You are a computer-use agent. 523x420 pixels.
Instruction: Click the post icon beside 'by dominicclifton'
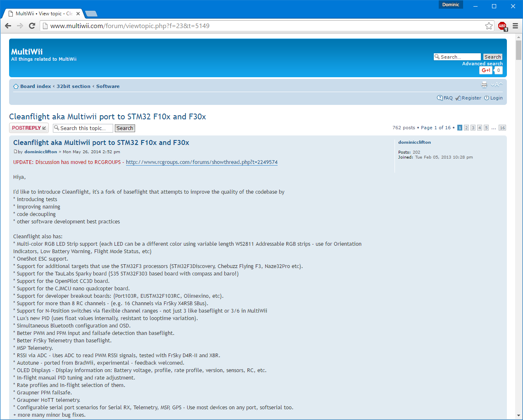pyautogui.click(x=15, y=152)
